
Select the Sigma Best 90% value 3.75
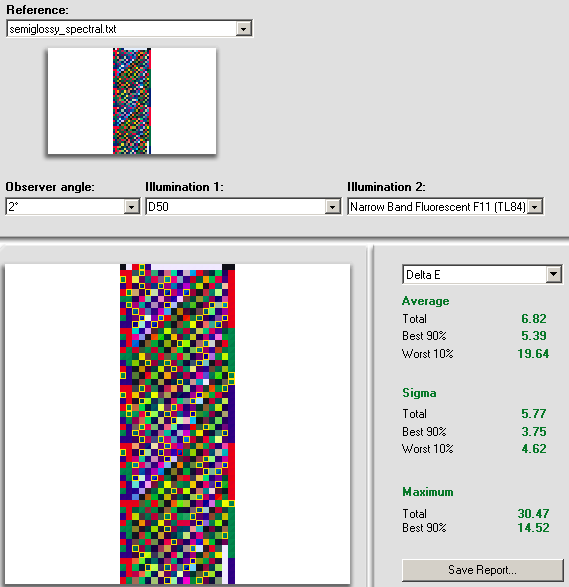tap(534, 432)
